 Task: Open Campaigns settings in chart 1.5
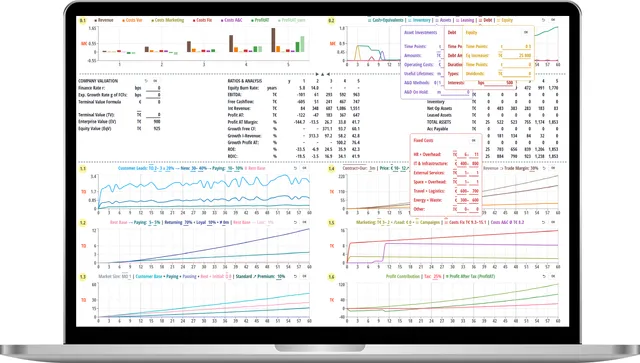[428, 223]
